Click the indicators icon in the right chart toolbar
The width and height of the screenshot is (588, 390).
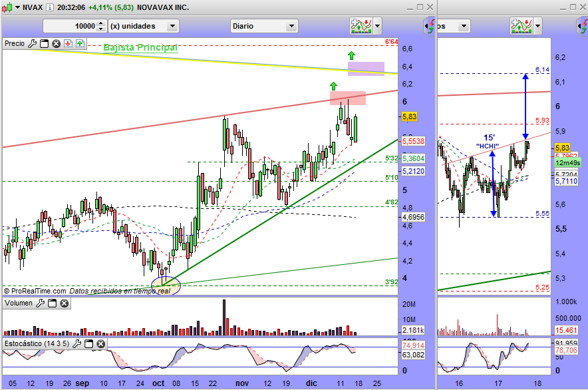[521, 26]
